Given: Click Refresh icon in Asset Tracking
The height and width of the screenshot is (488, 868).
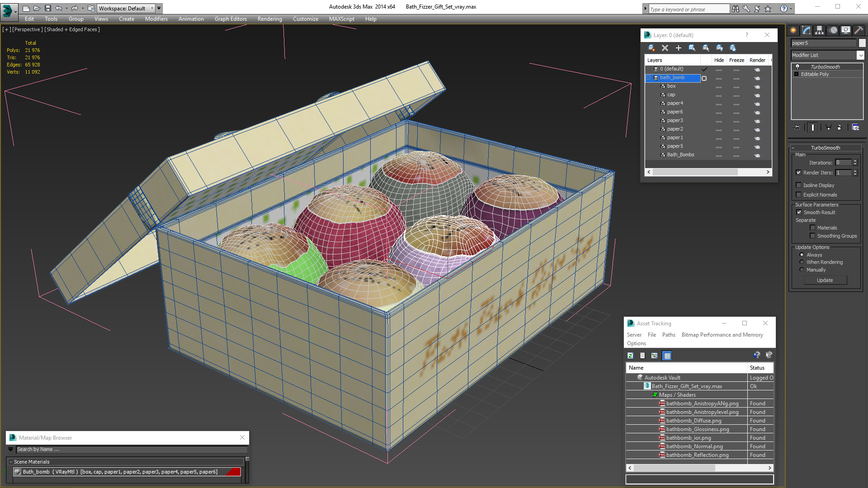Looking at the screenshot, I should tap(630, 356).
